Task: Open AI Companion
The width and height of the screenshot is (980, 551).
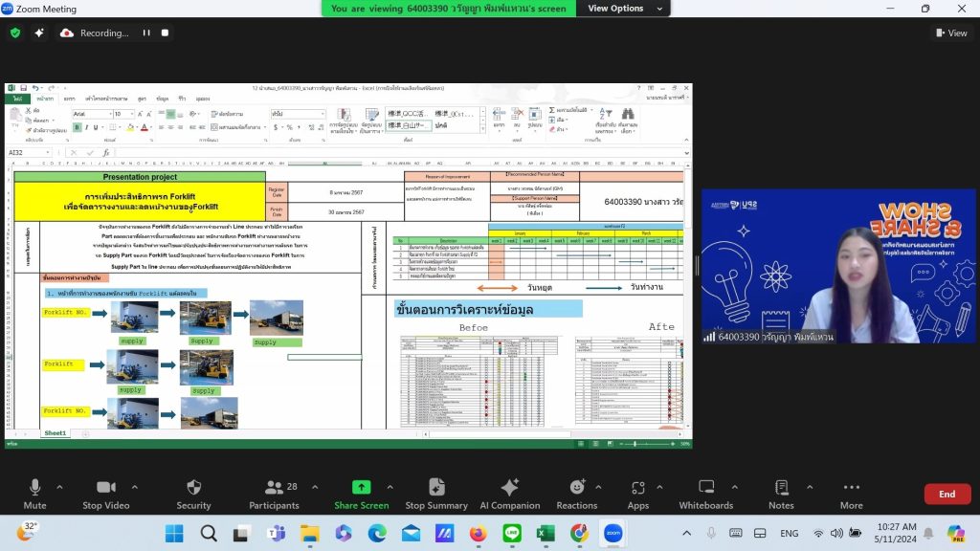Action: click(x=510, y=494)
